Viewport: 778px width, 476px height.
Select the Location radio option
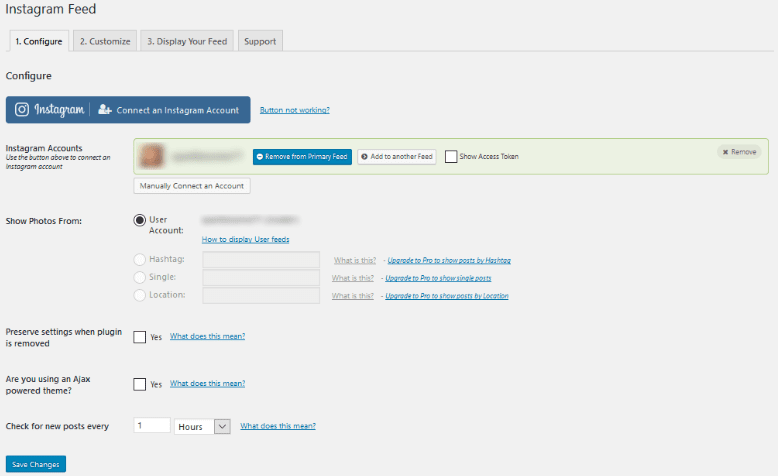139,295
